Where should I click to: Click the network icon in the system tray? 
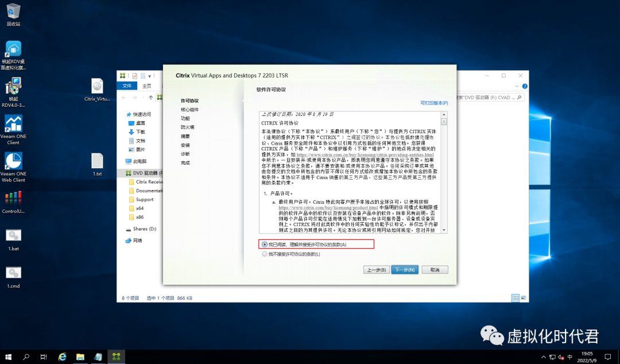tap(552, 357)
